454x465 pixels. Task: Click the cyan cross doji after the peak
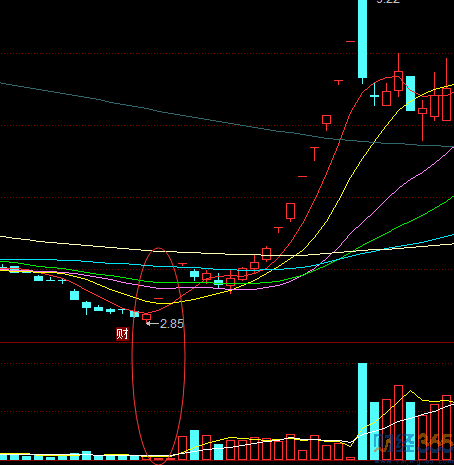tap(374, 95)
